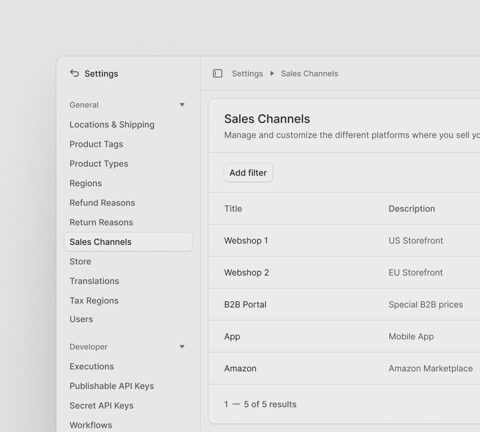Click Sales Channels breadcrumb item
Viewport: 480px width, 432px height.
(x=309, y=74)
